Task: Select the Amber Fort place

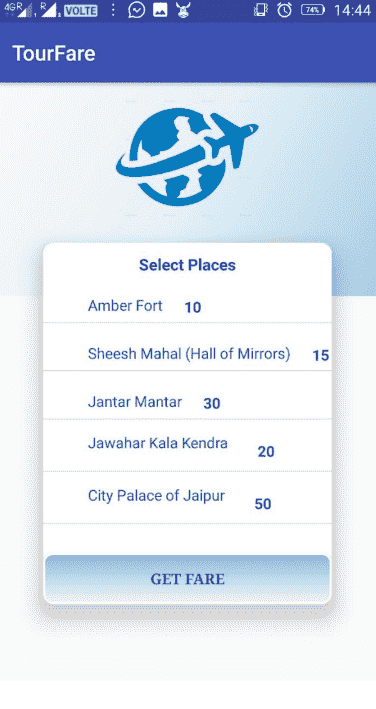Action: [187, 307]
